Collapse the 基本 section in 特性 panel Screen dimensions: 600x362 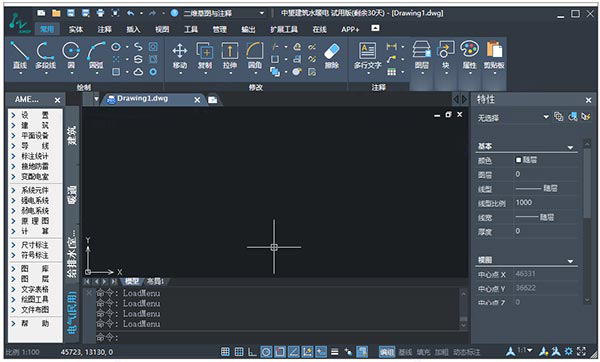tap(570, 147)
